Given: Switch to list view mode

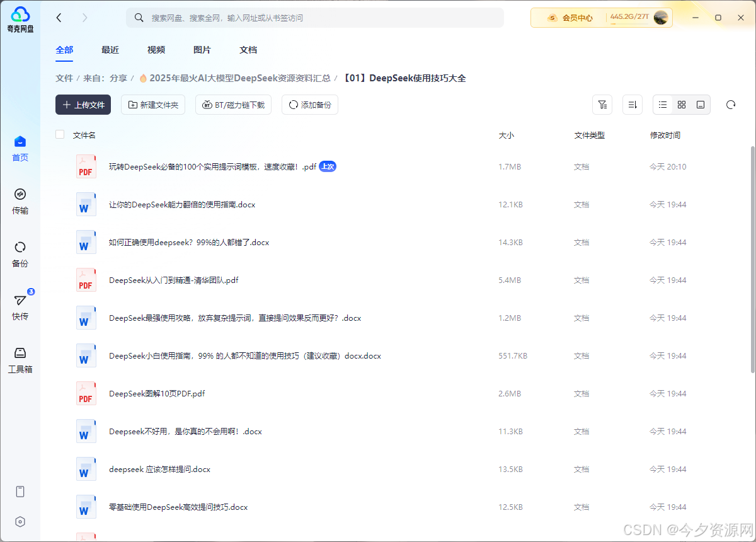Looking at the screenshot, I should [x=663, y=105].
